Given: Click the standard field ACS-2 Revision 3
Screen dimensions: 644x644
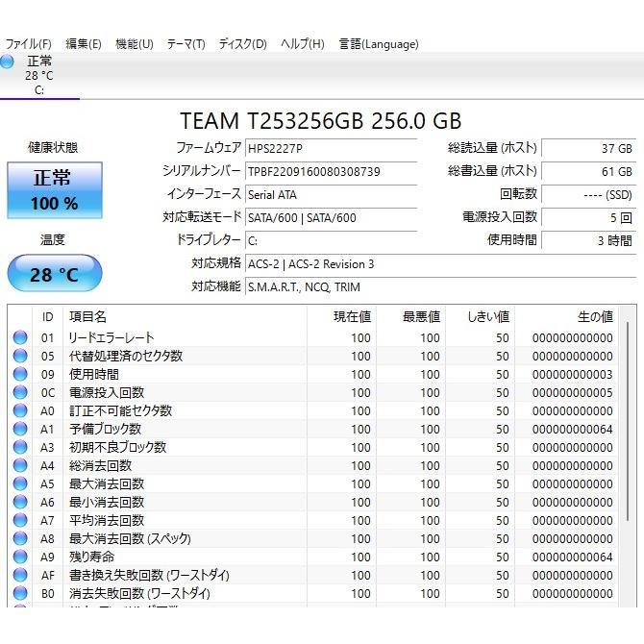Looking at the screenshot, I should [440, 263].
